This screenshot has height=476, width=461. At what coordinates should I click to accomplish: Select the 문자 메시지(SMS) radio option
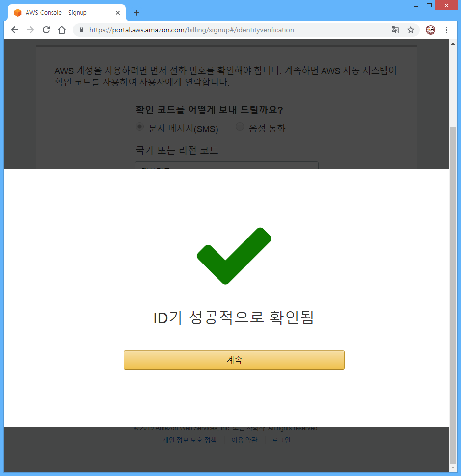(x=140, y=127)
